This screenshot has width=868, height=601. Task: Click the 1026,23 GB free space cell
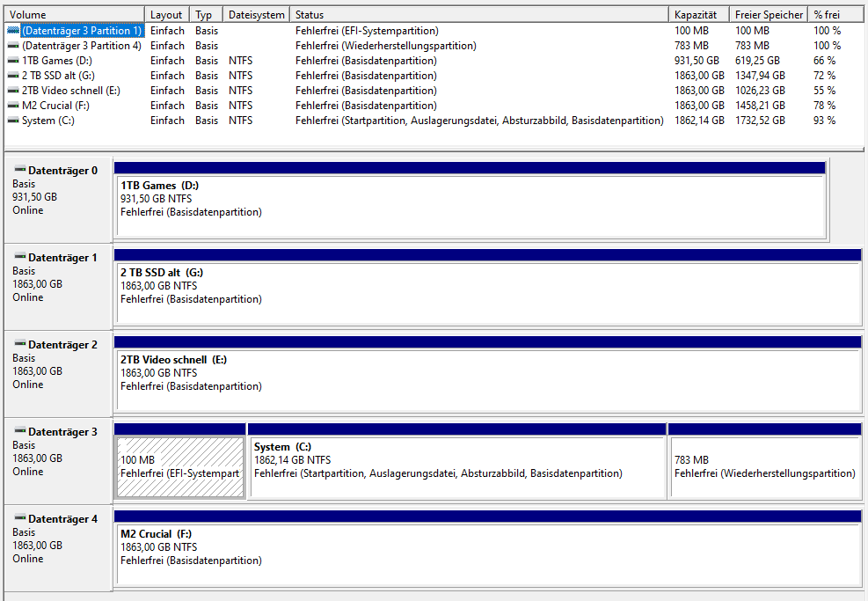[760, 91]
